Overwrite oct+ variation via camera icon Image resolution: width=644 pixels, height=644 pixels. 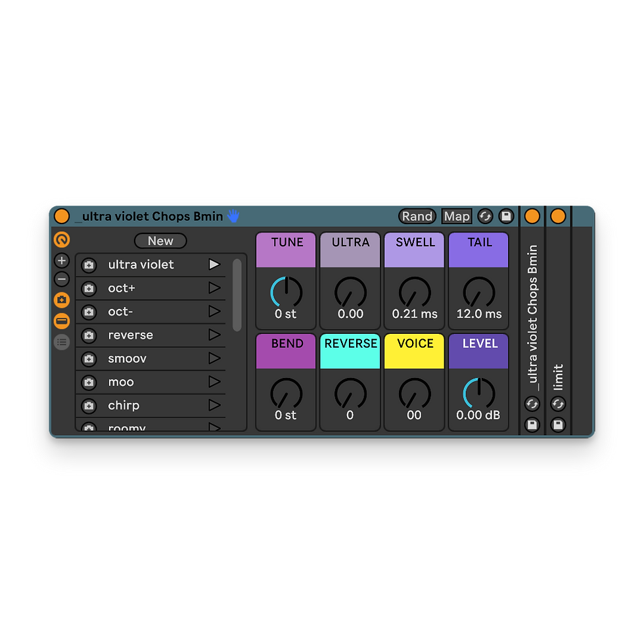tap(89, 288)
